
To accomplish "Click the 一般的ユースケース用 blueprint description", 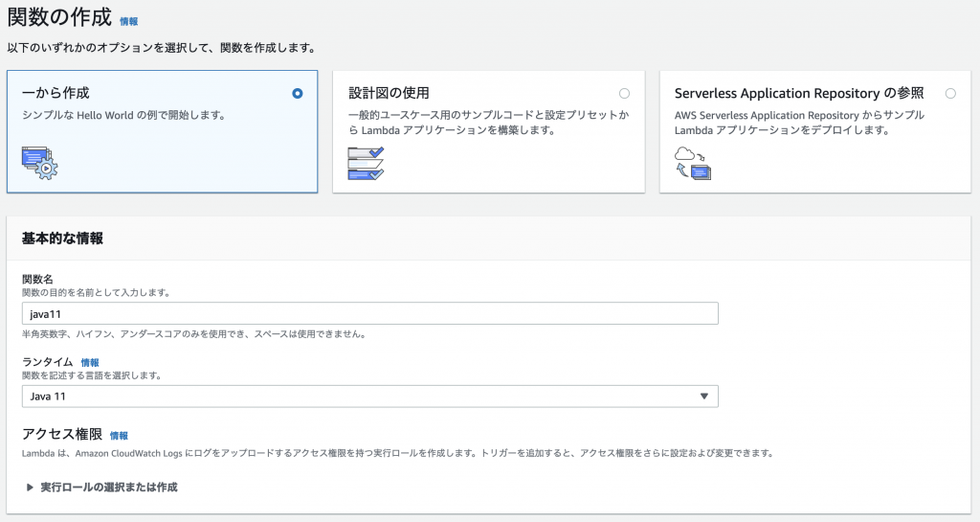I will click(489, 123).
